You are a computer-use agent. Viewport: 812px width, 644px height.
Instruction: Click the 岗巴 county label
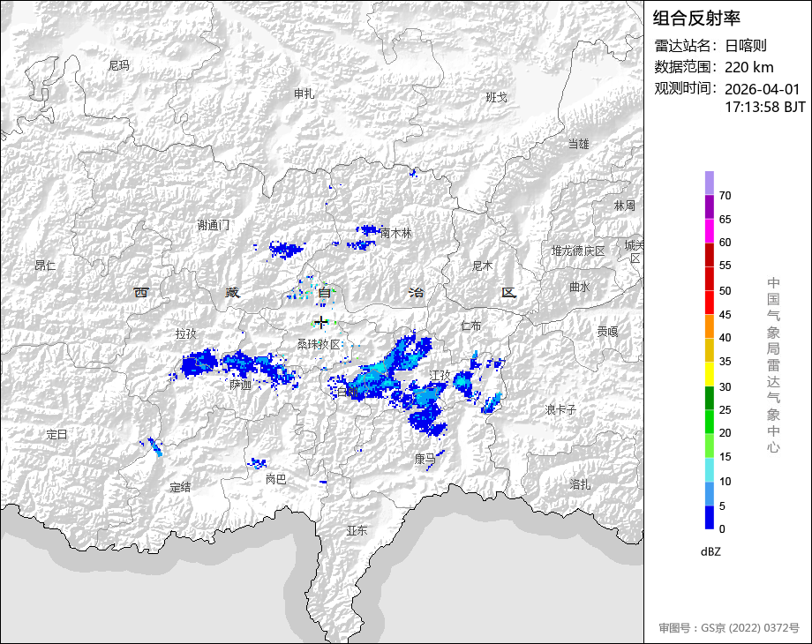point(276,479)
